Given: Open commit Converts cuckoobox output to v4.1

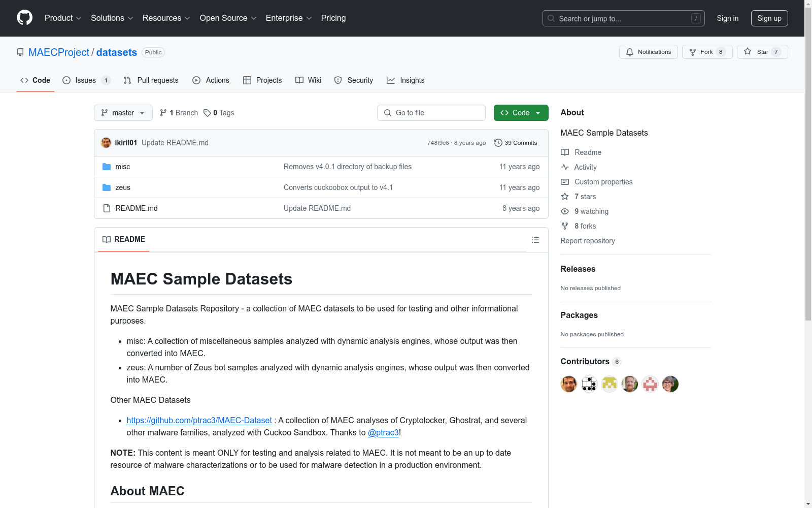Looking at the screenshot, I should coord(339,187).
